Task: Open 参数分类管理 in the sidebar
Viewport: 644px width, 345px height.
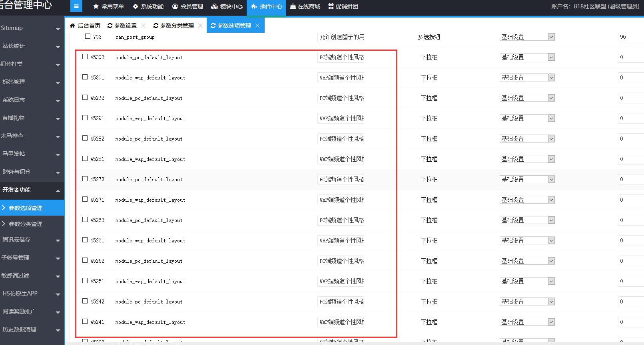Action: pyautogui.click(x=26, y=224)
